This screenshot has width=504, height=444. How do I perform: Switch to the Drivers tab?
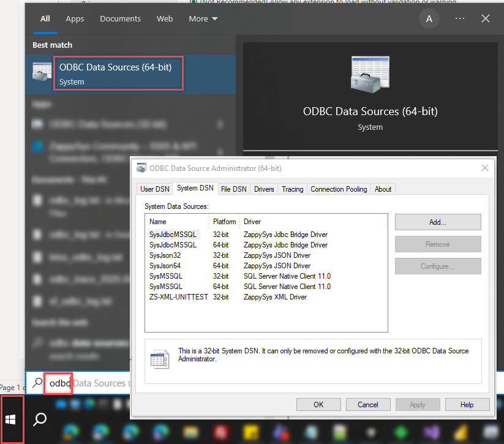point(263,189)
